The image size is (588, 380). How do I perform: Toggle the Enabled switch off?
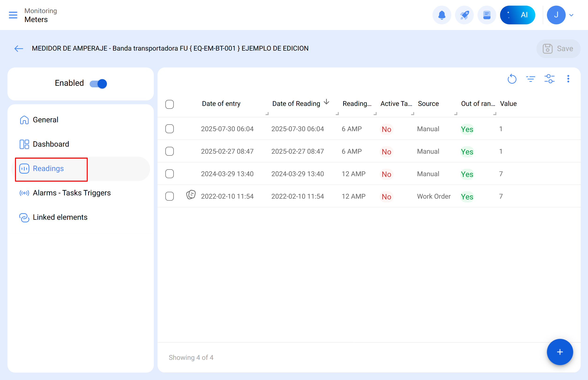tap(98, 84)
